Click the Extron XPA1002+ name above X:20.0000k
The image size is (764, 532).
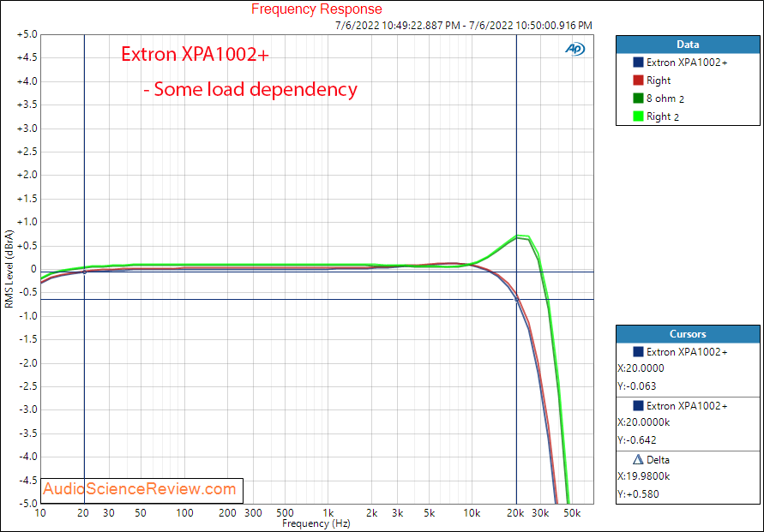coord(687,406)
